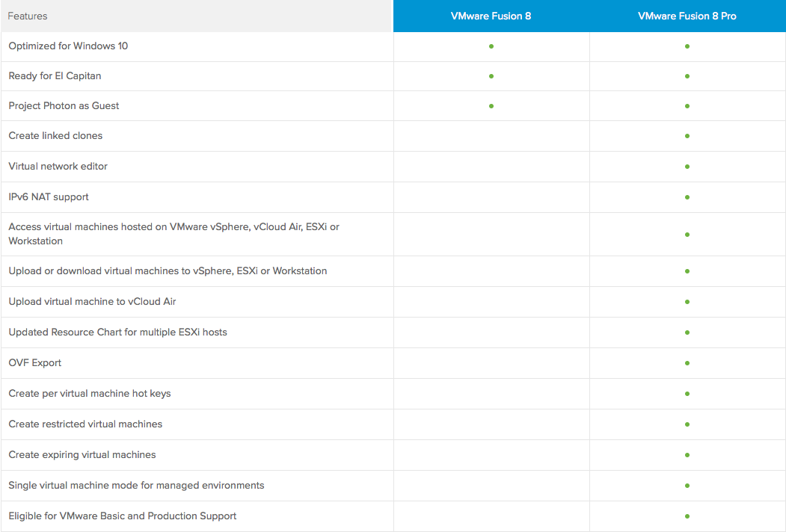Click the Pro dot for IPv6 NAT support
The height and width of the screenshot is (532, 786).
(x=687, y=197)
